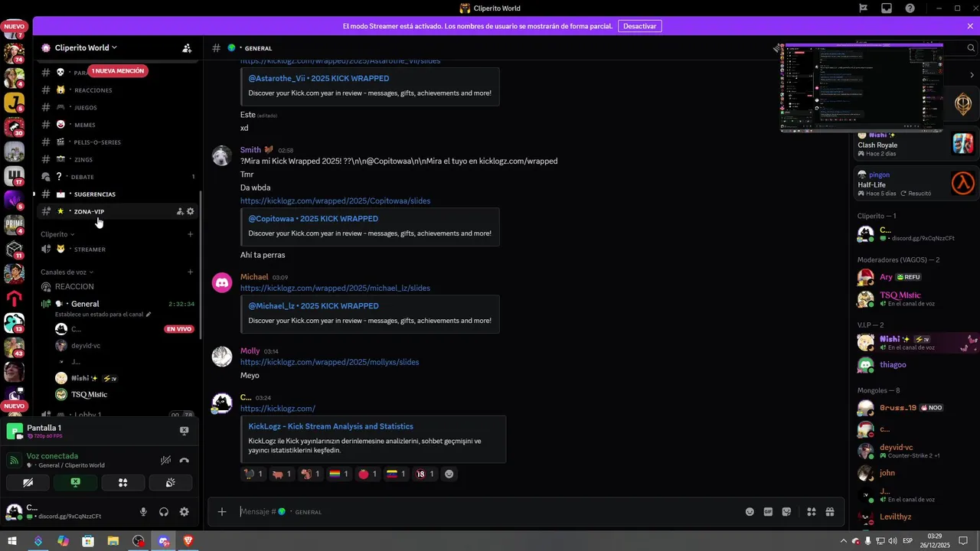980x551 pixels.
Task: Edit ZONA-VIP channel settings gear
Action: click(x=191, y=211)
